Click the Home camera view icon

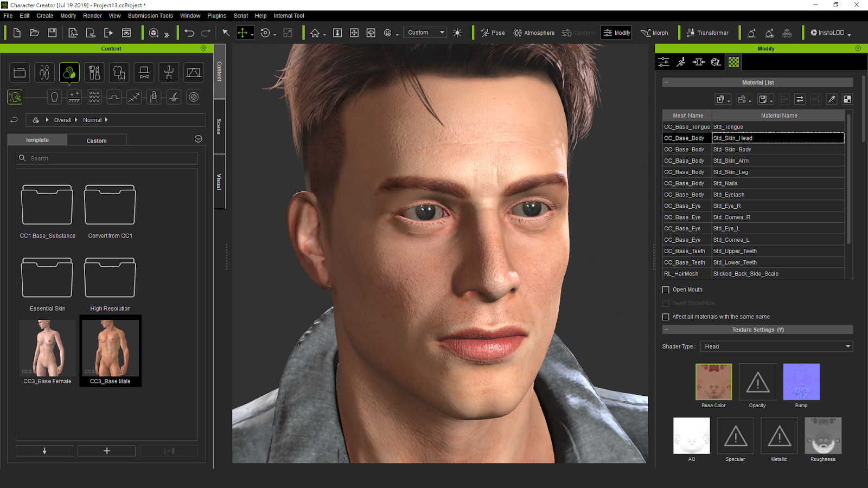315,33
